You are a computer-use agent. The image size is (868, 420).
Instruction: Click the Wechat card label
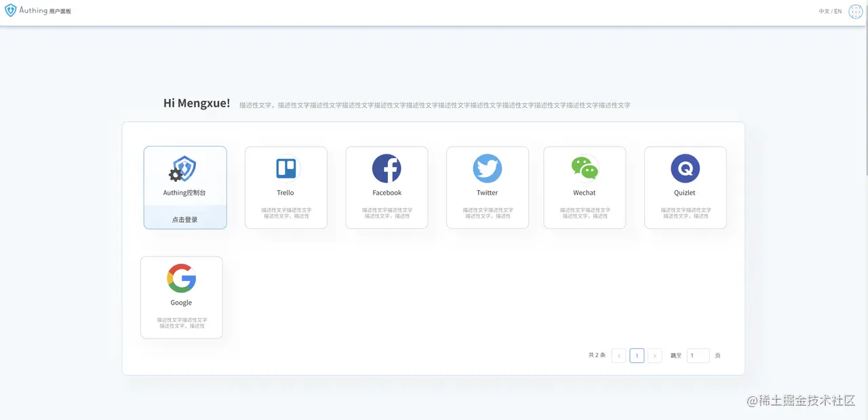pyautogui.click(x=585, y=193)
